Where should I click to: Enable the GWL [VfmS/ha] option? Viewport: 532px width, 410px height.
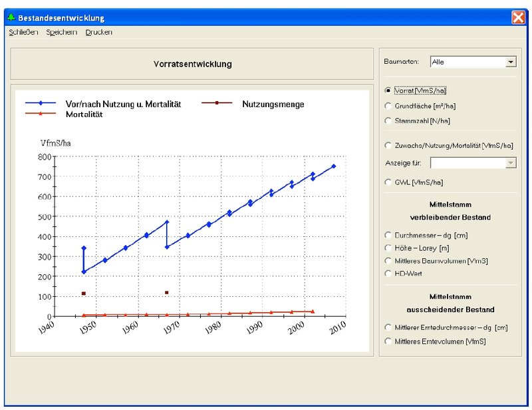point(388,182)
